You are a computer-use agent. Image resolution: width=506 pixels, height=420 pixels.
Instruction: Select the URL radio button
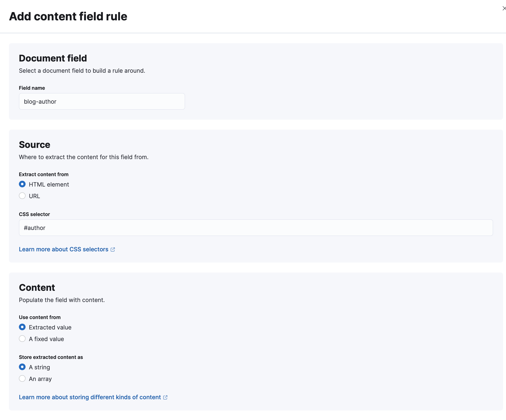(22, 196)
